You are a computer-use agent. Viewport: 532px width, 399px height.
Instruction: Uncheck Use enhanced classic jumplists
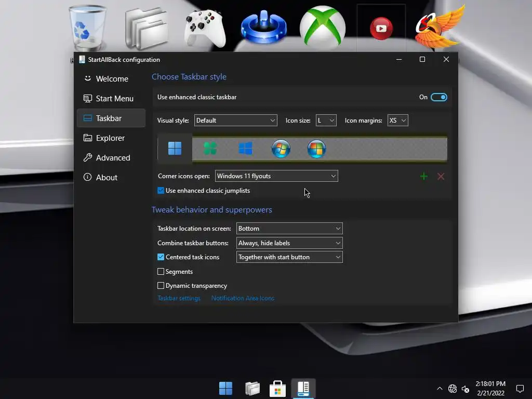(x=161, y=191)
